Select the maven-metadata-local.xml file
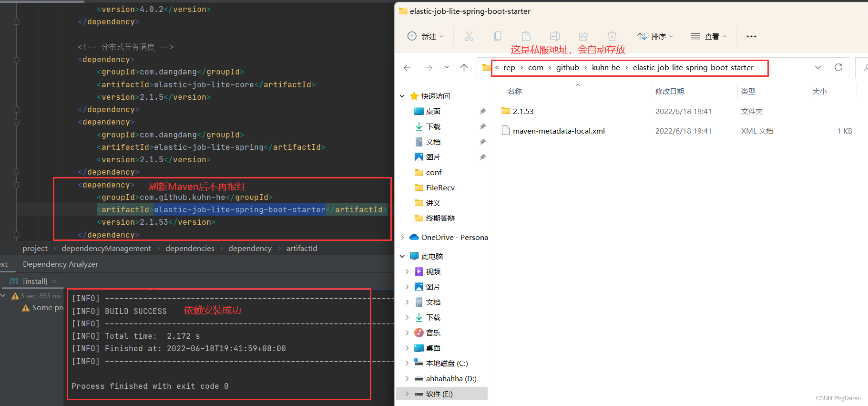This screenshot has height=406, width=868. 559,131
